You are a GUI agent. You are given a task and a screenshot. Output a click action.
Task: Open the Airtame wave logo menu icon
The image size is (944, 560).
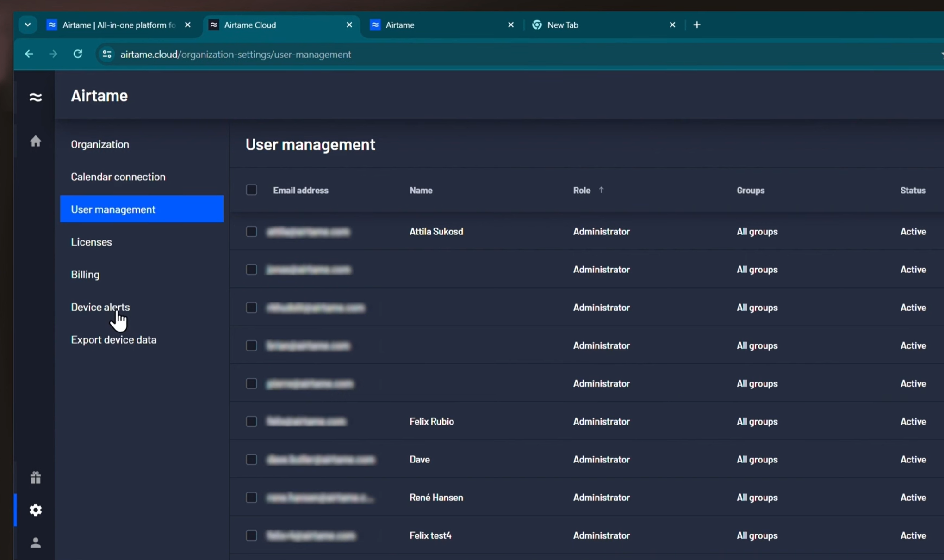(x=36, y=97)
